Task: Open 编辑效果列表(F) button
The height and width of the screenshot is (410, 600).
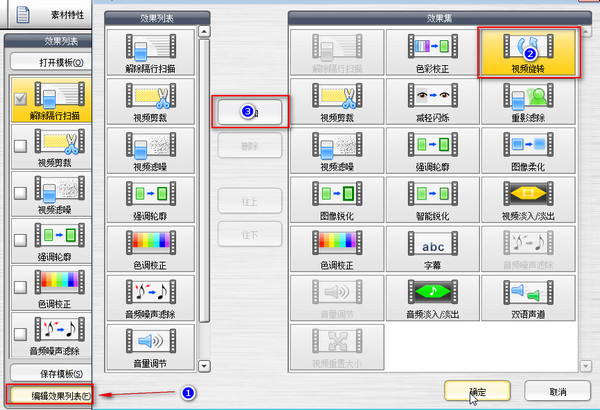Action: pyautogui.click(x=51, y=395)
